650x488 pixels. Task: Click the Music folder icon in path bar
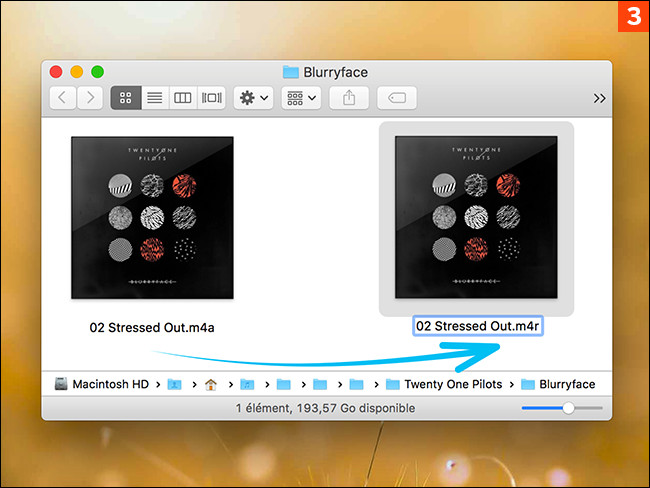(247, 384)
